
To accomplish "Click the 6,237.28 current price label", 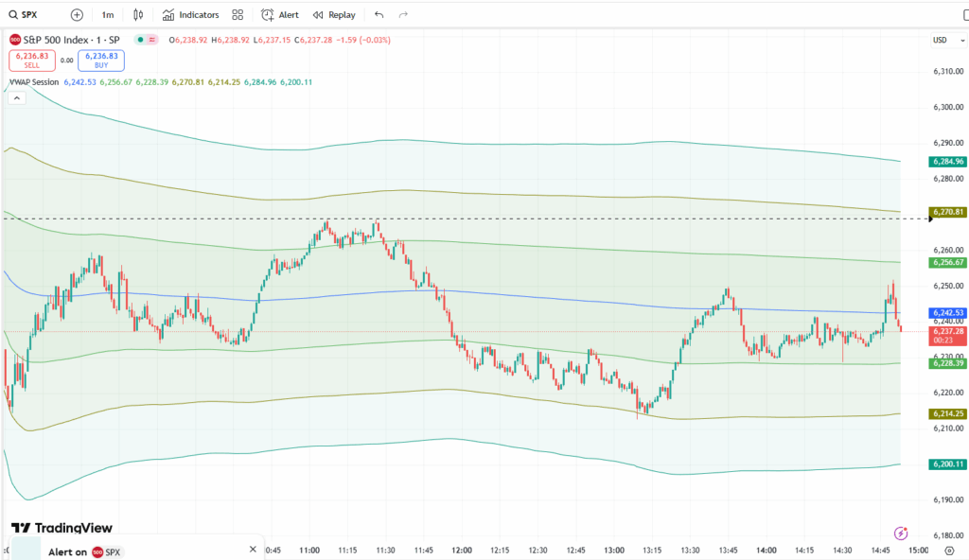I will 947,336.
